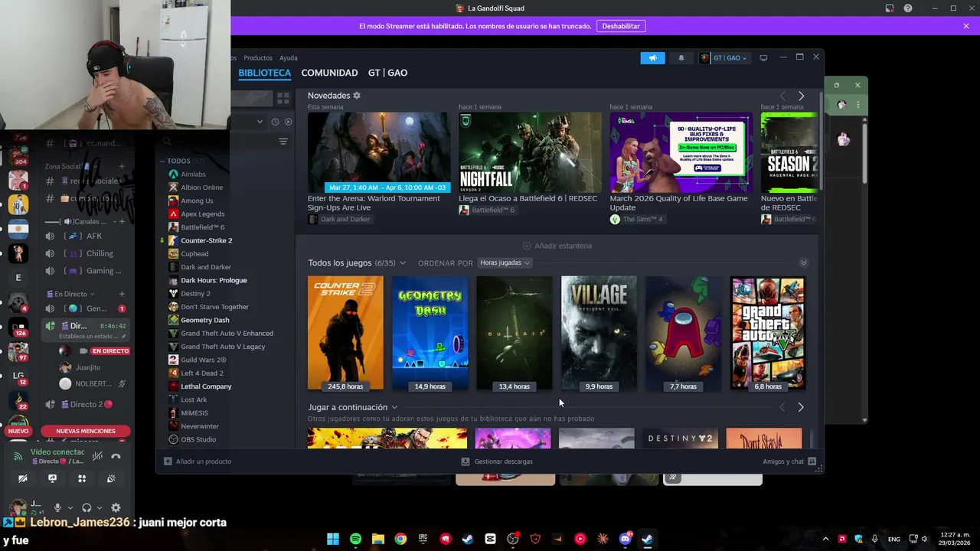Collapse TODOS games list section
Image resolution: width=980 pixels, height=551 pixels.
point(162,161)
